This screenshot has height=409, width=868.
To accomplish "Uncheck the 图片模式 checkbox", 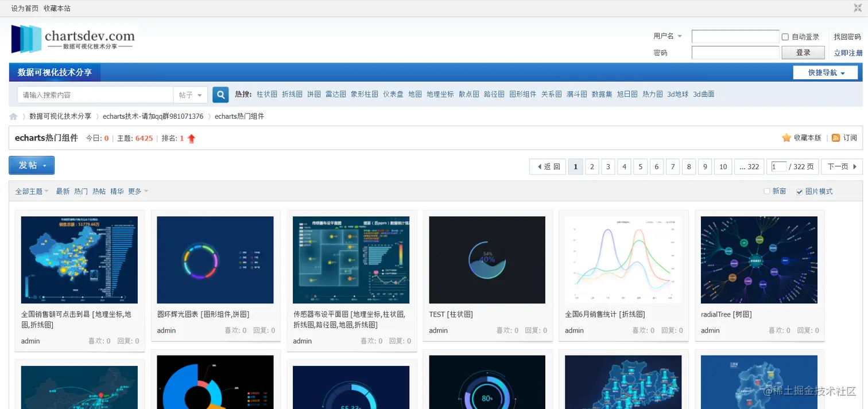I will [799, 192].
